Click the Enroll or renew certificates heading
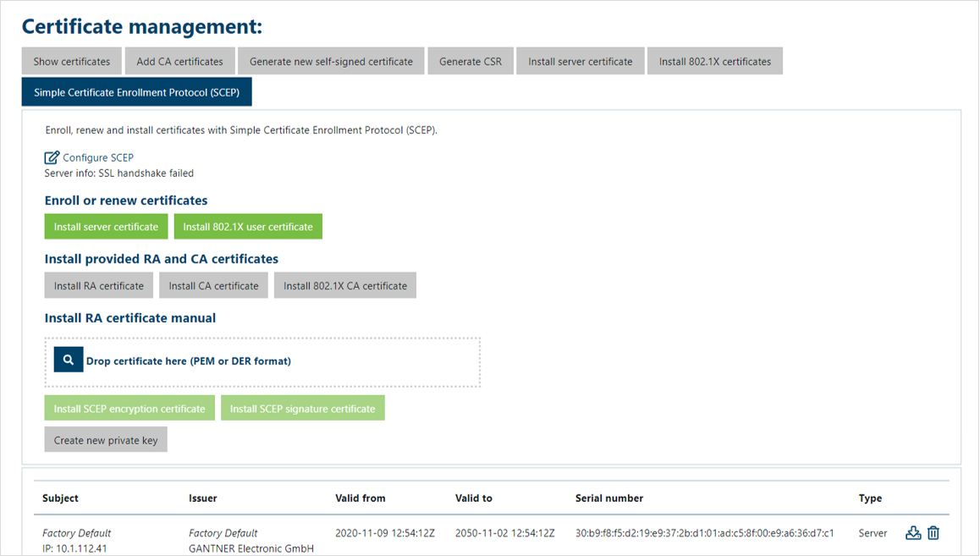The height and width of the screenshot is (556, 980). tap(126, 201)
